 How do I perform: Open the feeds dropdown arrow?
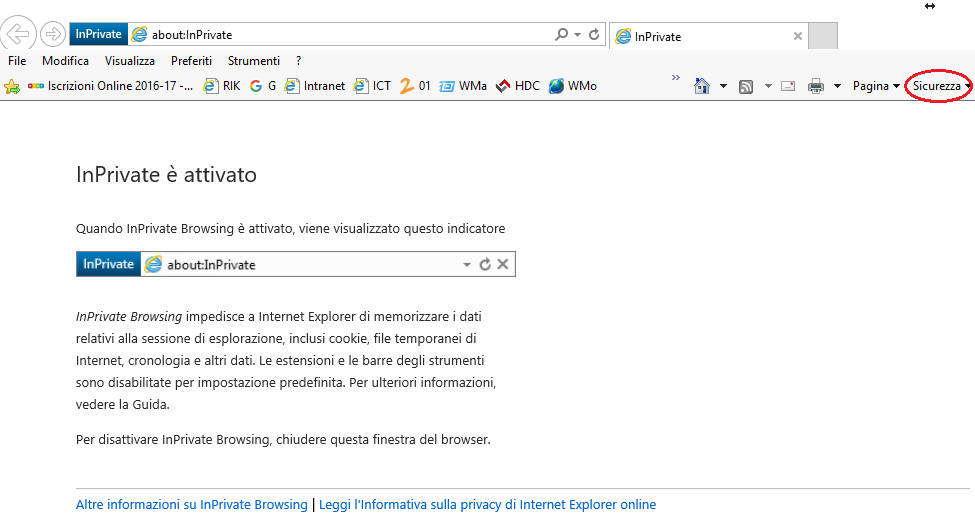[x=768, y=86]
